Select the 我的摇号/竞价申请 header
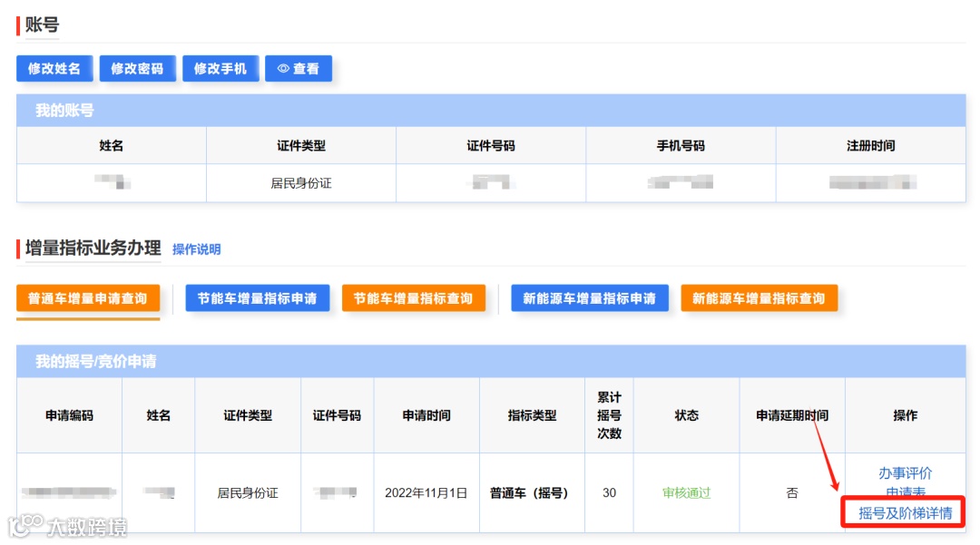 pos(491,362)
